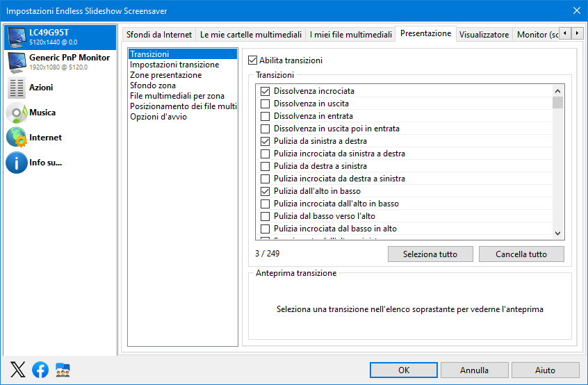The image size is (588, 385).
Task: Select the Presentazione tab
Action: point(425,33)
